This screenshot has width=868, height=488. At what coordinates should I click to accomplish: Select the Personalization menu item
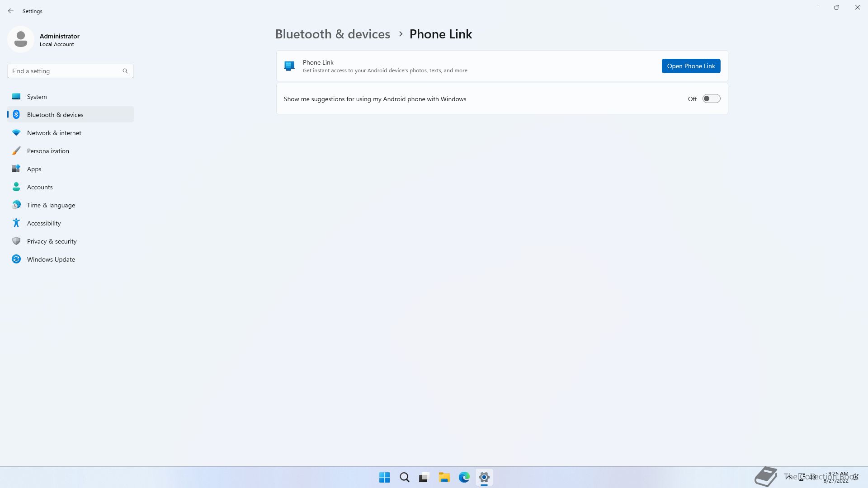[47, 151]
